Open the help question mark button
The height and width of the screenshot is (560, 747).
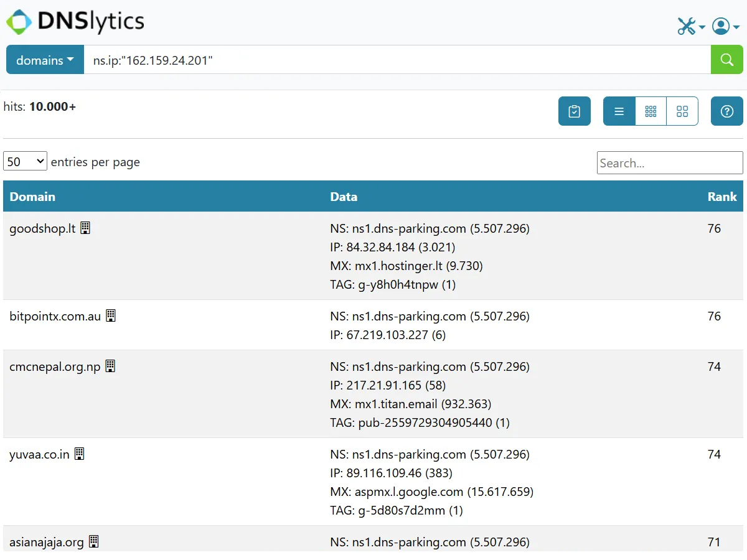click(727, 111)
